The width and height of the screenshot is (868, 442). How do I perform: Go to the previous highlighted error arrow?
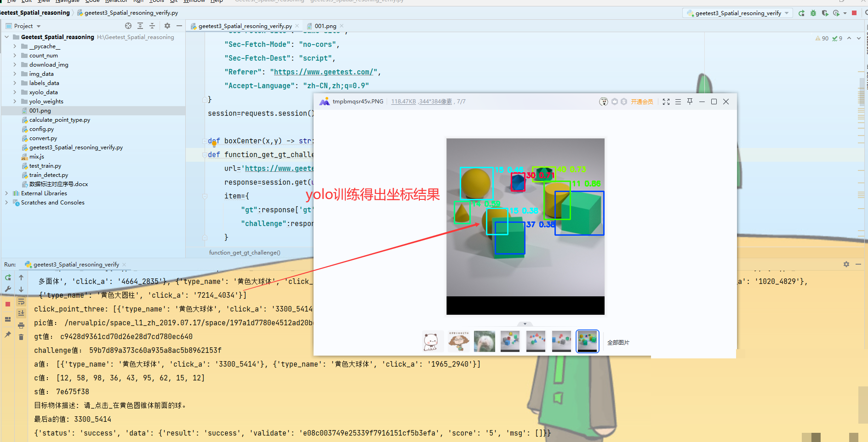(849, 38)
